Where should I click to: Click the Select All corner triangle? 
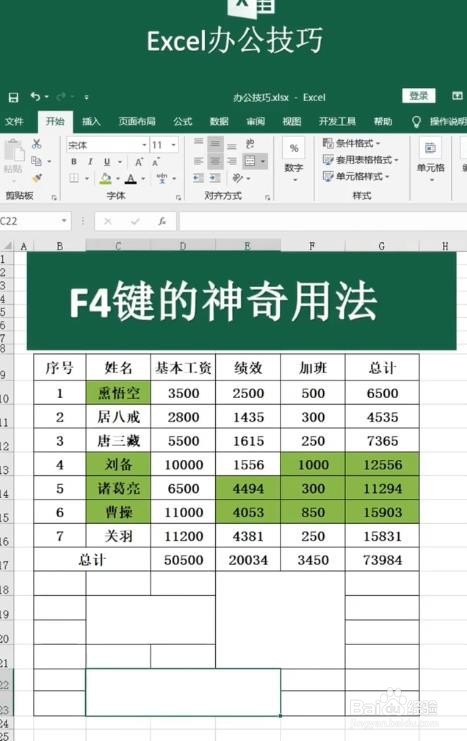(7, 246)
